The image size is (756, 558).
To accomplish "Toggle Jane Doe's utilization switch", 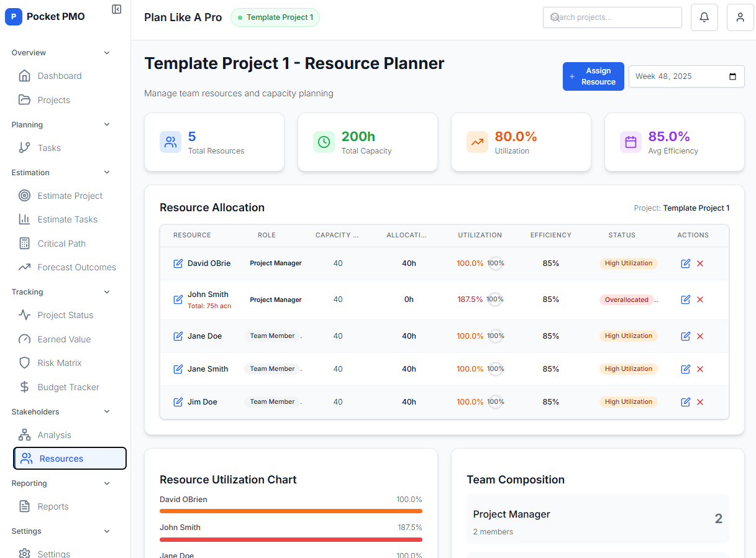I will pyautogui.click(x=495, y=336).
